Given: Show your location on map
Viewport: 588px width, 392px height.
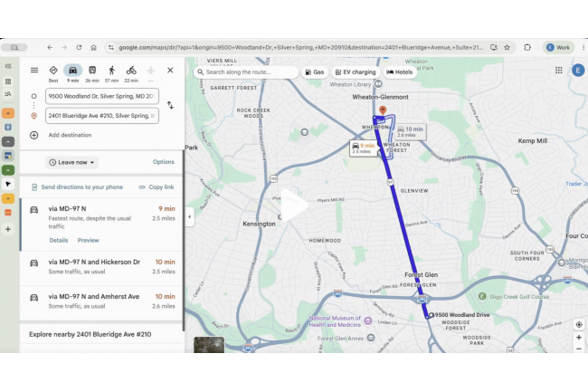Looking at the screenshot, I should [x=579, y=324].
